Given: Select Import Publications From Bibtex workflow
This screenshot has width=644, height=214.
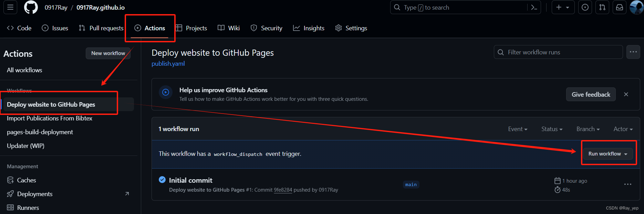Looking at the screenshot, I should tap(50, 118).
